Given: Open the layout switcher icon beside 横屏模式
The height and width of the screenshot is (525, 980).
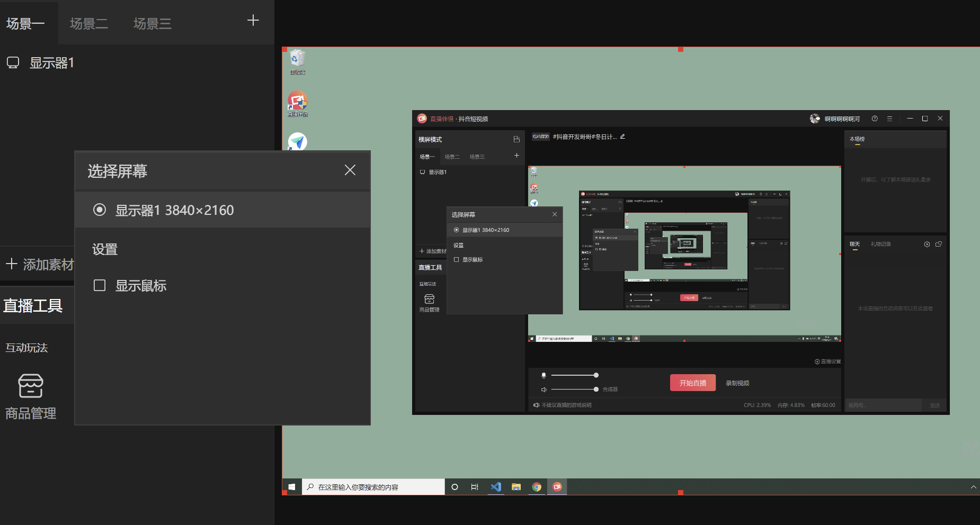Looking at the screenshot, I should pyautogui.click(x=516, y=139).
